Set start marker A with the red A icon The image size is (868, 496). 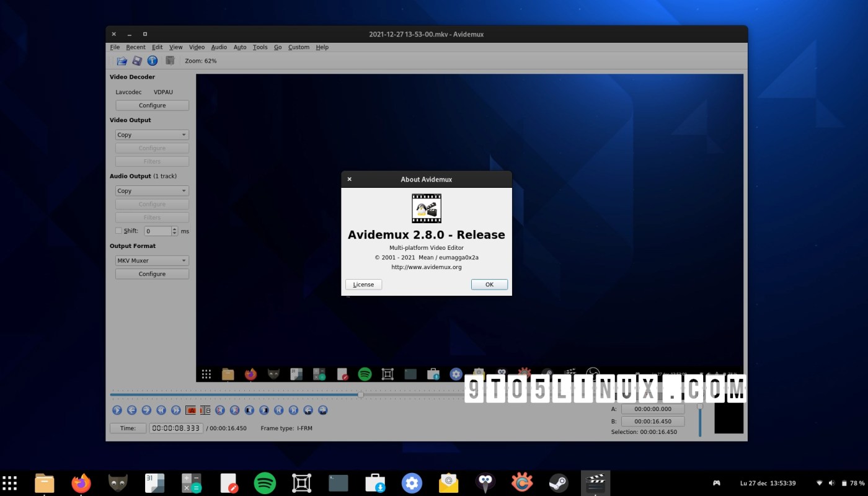[191, 410]
